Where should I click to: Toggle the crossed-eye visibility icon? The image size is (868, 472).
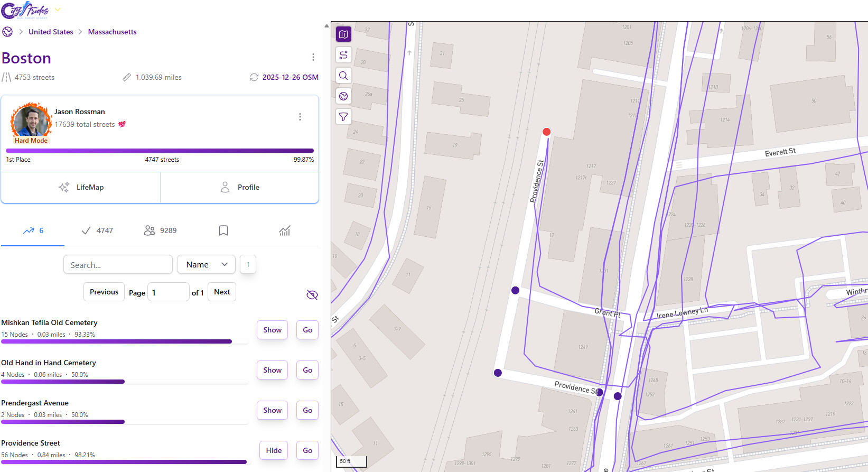click(x=312, y=295)
